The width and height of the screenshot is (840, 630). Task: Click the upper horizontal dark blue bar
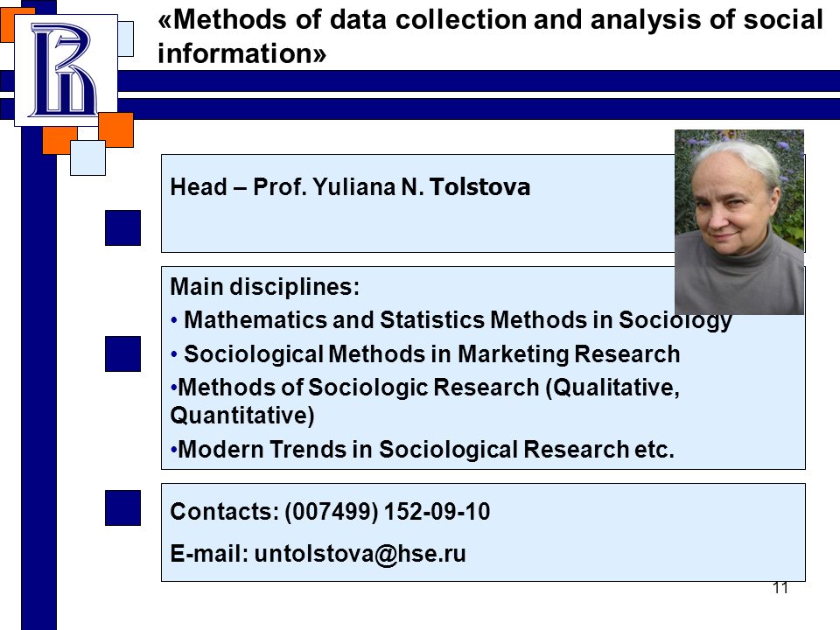point(479,80)
